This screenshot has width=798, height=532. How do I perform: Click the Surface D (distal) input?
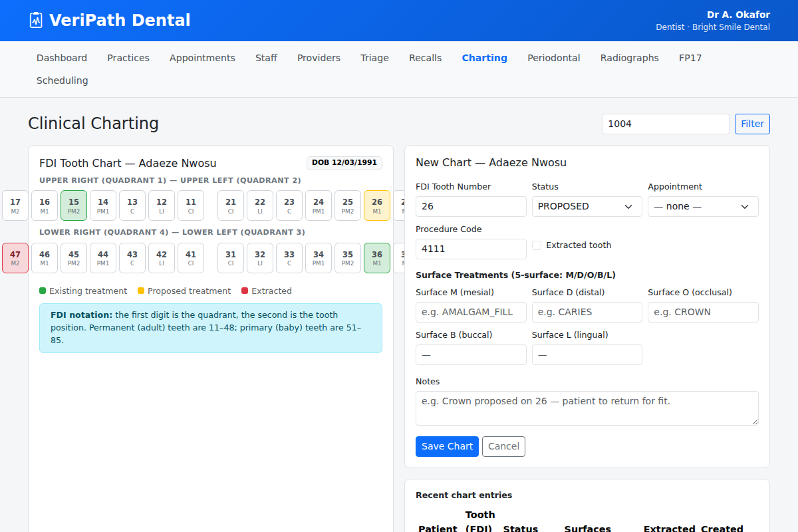pyautogui.click(x=587, y=312)
